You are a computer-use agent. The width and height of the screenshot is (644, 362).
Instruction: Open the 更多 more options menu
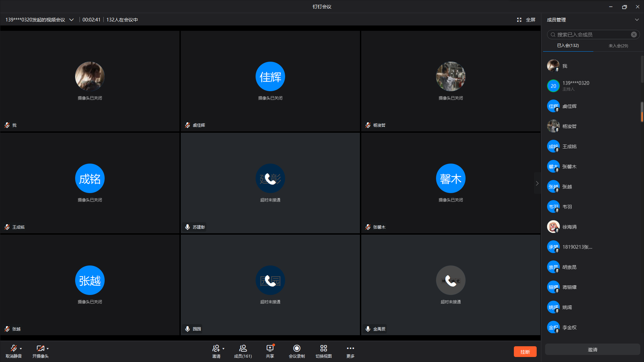tap(350, 349)
